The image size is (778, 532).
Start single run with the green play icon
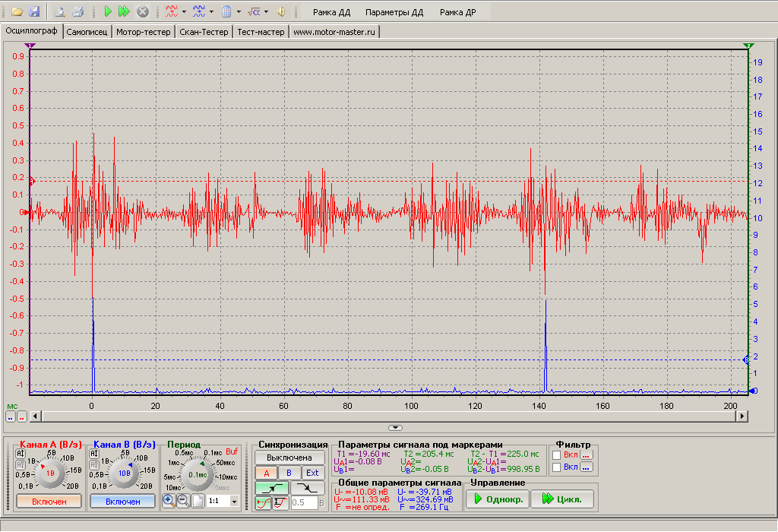pos(108,11)
